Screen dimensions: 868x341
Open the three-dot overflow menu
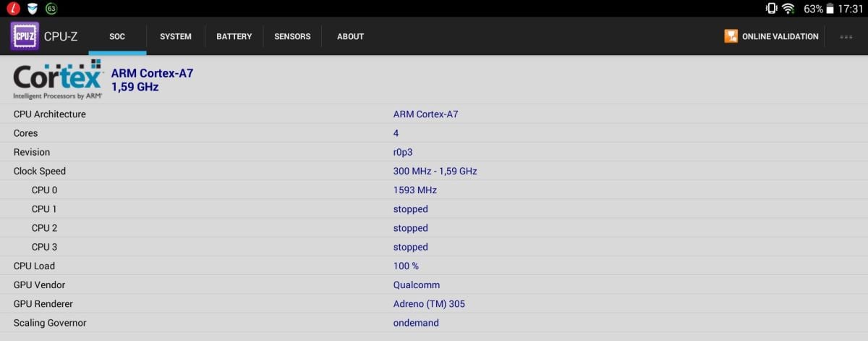click(x=846, y=37)
